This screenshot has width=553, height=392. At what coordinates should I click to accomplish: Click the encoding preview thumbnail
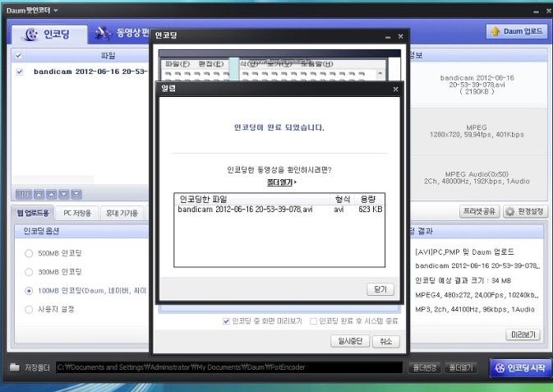click(279, 66)
